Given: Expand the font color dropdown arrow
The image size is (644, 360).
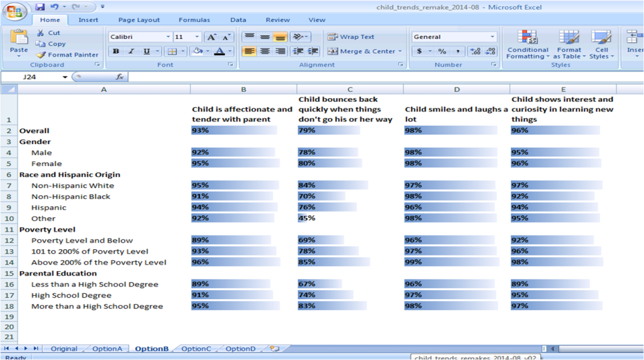Looking at the screenshot, I should coord(230,52).
